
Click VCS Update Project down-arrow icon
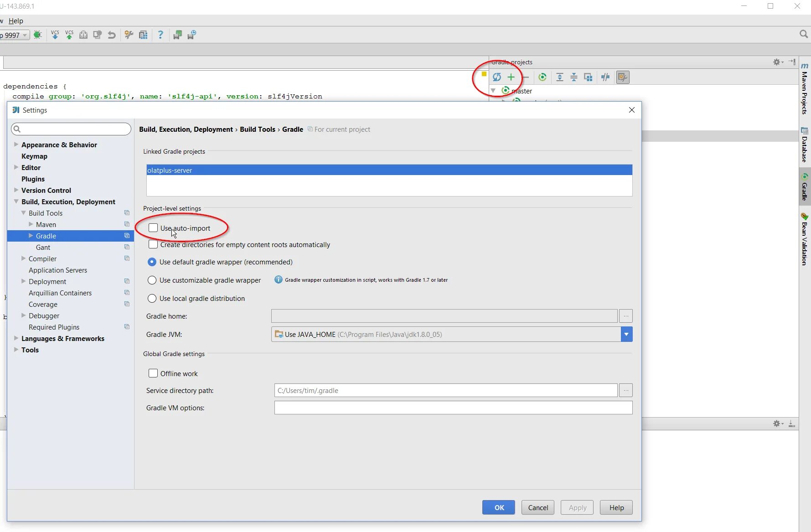point(55,35)
